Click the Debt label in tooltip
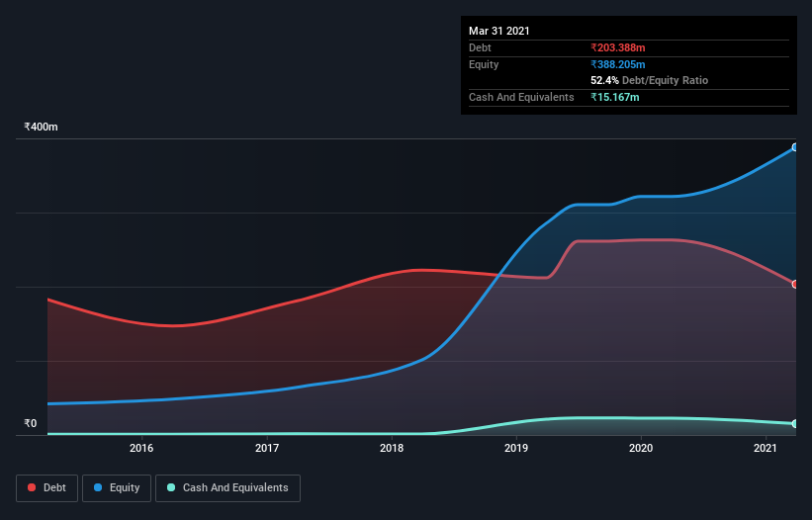Image resolution: width=812 pixels, height=520 pixels. coord(480,47)
